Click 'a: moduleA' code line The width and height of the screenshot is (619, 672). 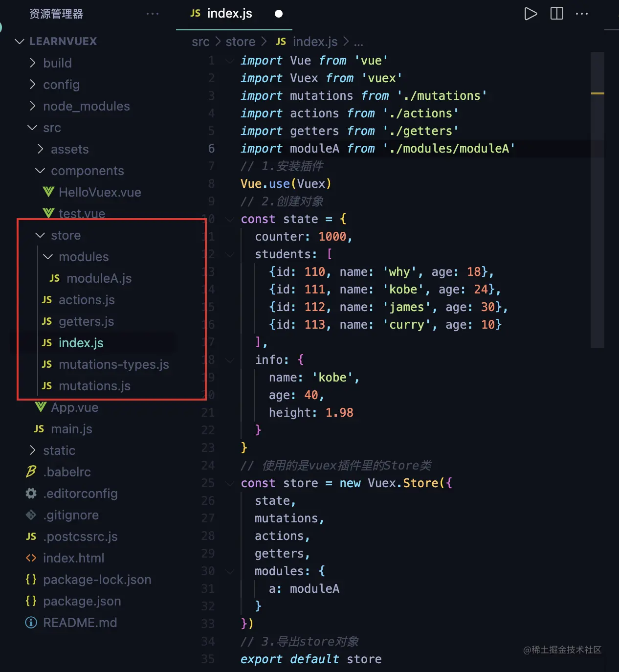pyautogui.click(x=304, y=588)
